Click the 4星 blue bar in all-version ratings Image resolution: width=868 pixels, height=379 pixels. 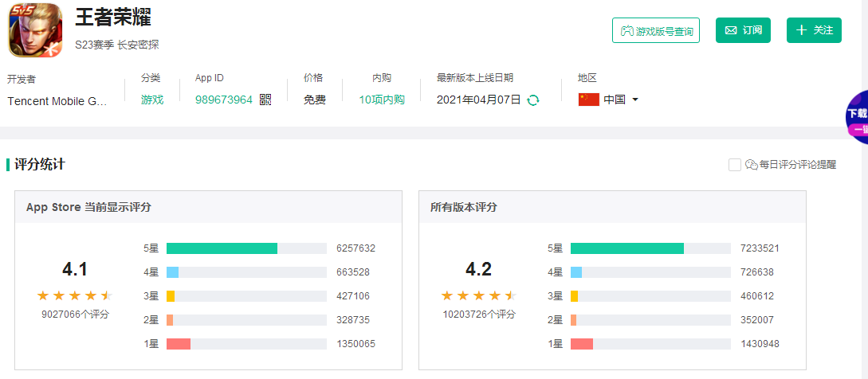[x=576, y=272]
